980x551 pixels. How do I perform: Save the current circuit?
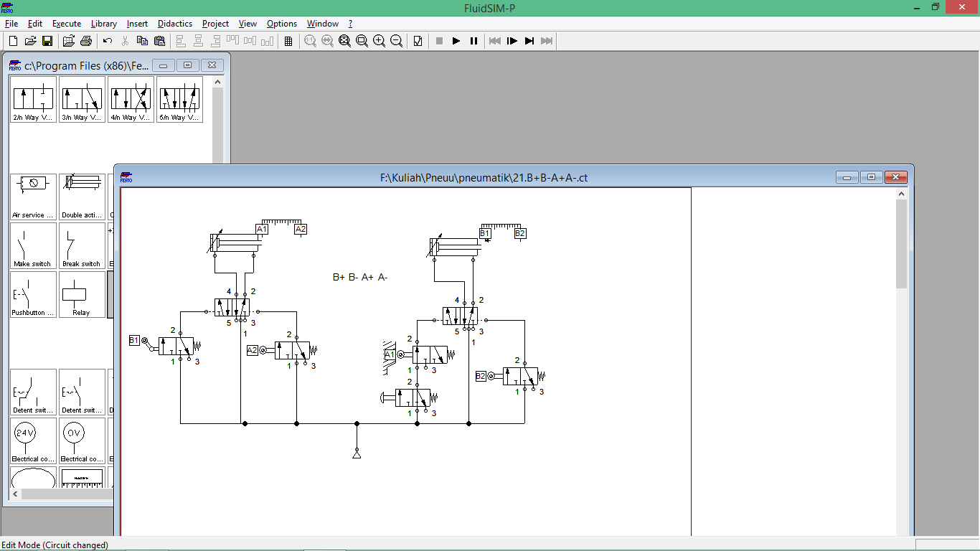(47, 41)
